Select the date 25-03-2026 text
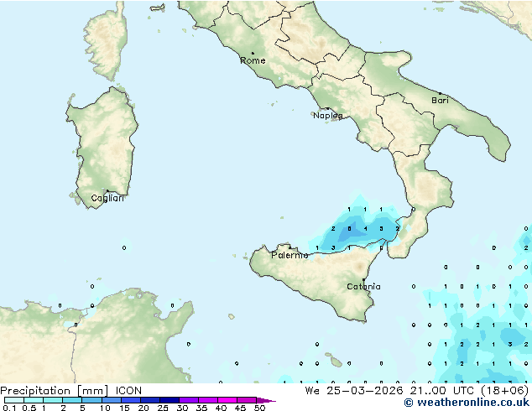 click(x=365, y=391)
